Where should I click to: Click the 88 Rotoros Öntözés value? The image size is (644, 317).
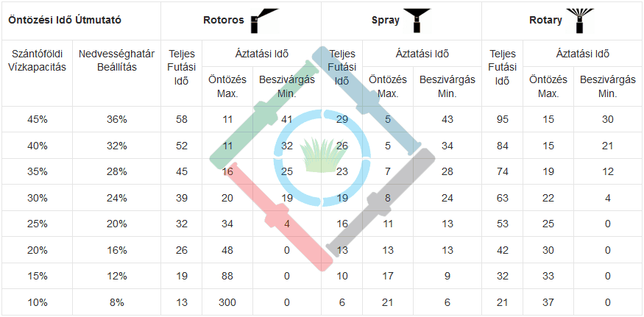pyautogui.click(x=227, y=276)
